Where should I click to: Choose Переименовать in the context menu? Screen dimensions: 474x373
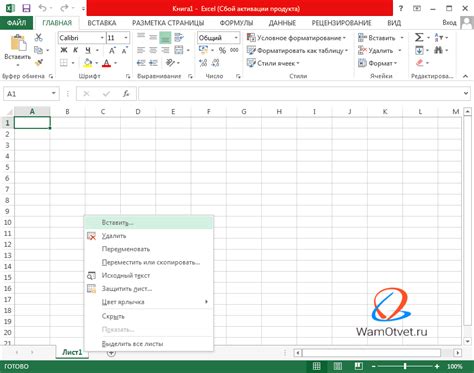[126, 249]
